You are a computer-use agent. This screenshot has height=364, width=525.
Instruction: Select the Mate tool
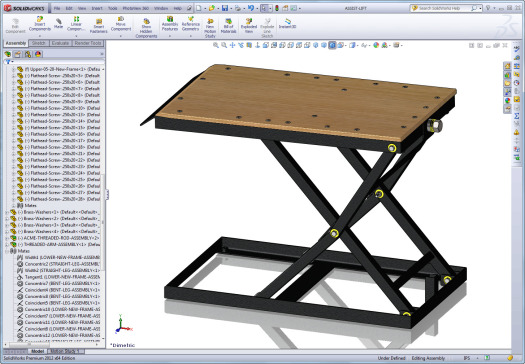tap(59, 23)
